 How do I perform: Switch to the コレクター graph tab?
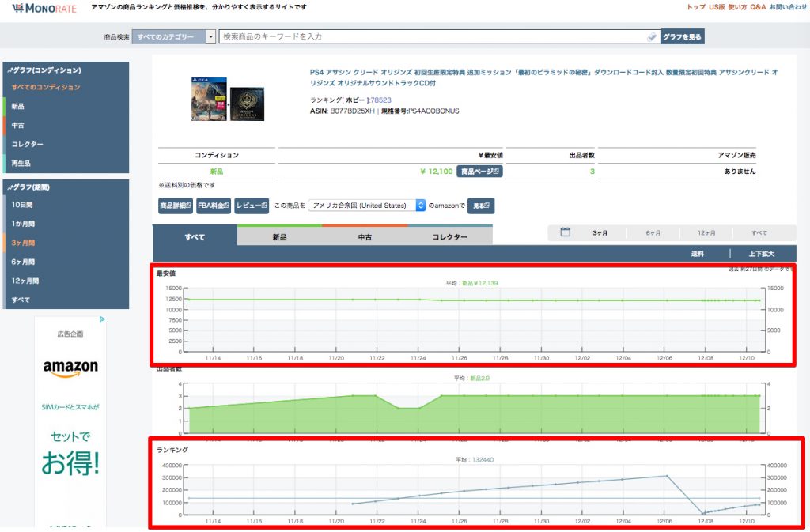450,237
